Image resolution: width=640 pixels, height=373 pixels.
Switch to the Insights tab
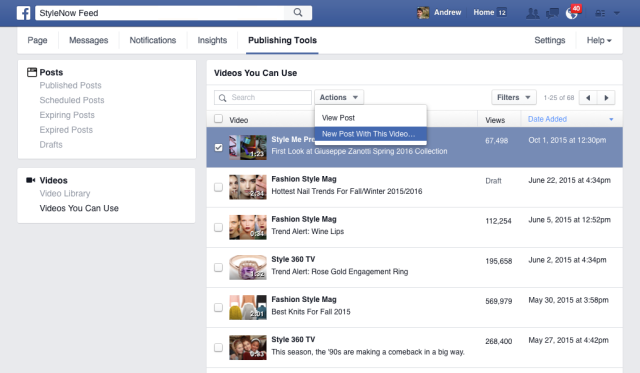pyautogui.click(x=212, y=40)
